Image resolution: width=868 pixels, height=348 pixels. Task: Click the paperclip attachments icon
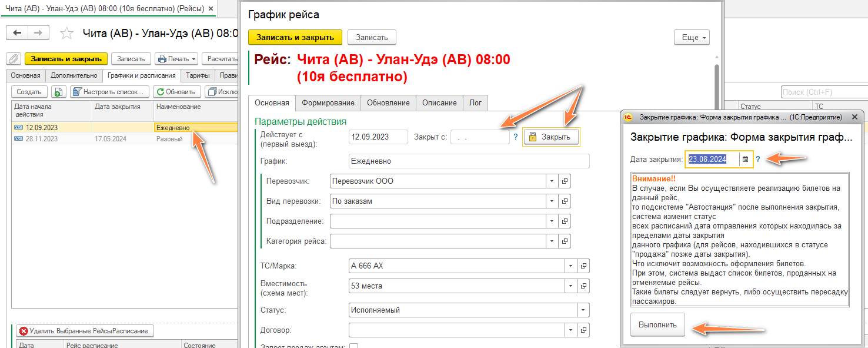(x=14, y=59)
